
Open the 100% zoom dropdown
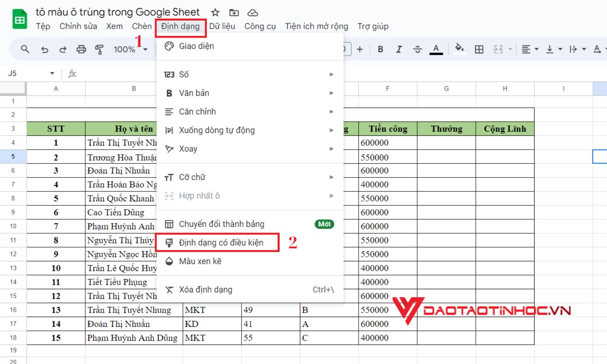pyautogui.click(x=130, y=49)
